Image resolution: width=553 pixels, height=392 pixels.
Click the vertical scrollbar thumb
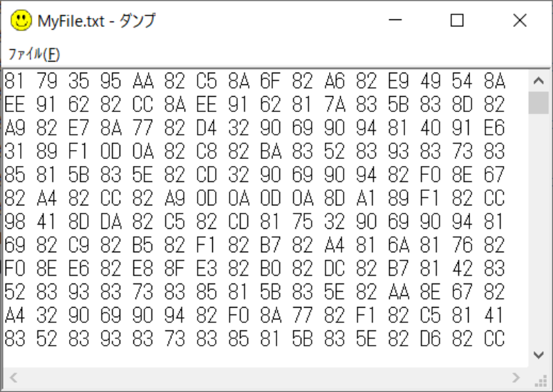[539, 102]
